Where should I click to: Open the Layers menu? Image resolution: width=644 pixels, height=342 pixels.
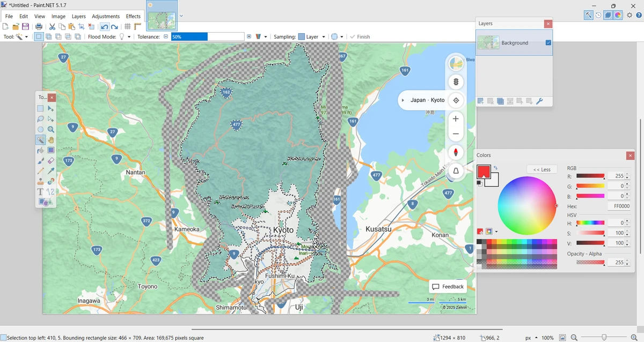tap(79, 16)
